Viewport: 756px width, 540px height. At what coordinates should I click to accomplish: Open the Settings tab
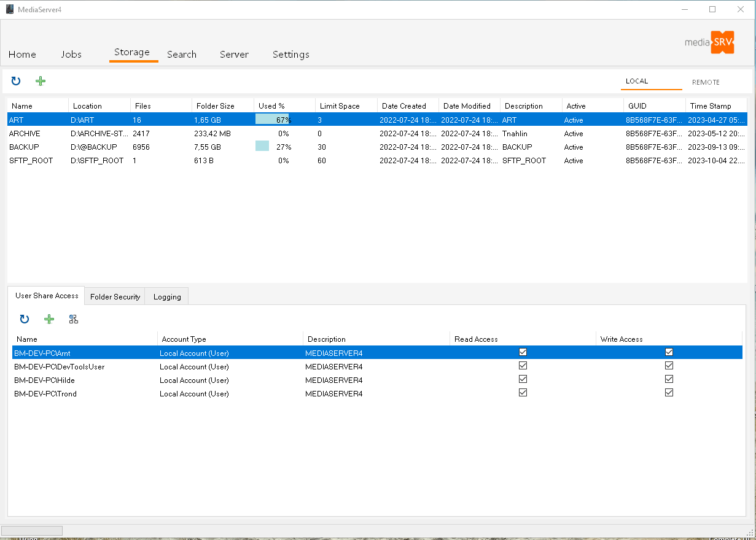click(x=291, y=54)
